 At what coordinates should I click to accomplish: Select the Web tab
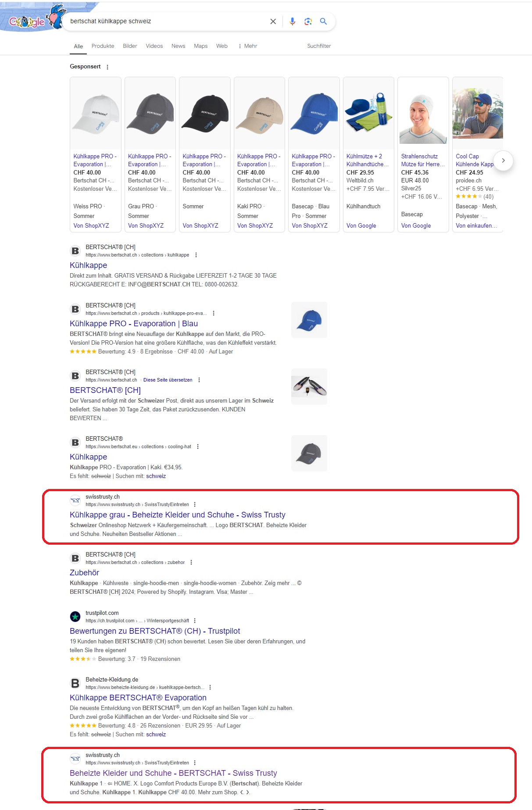click(x=222, y=46)
